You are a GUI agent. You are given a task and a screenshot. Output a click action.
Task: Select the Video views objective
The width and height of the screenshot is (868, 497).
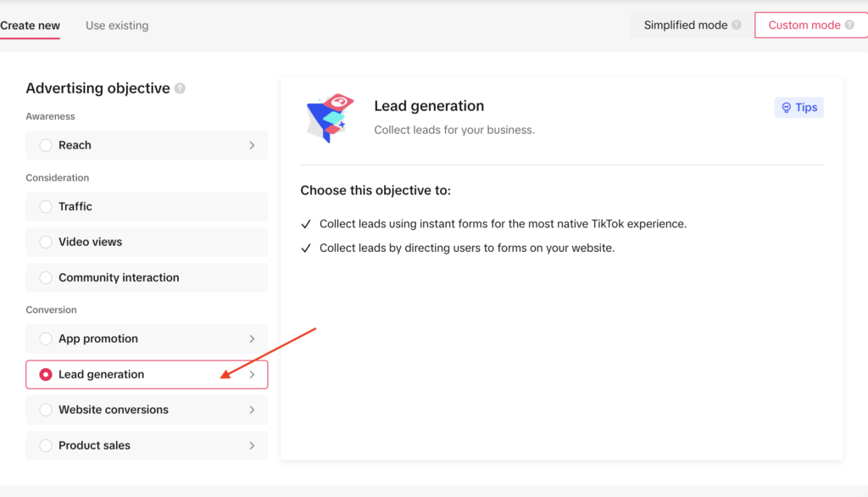45,242
